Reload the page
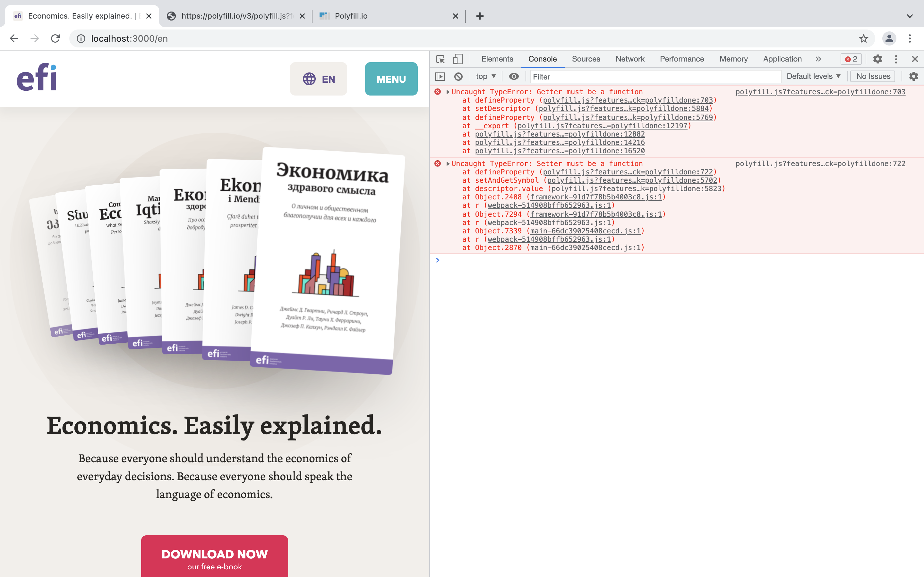Screen dimensions: 924x577 (x=56, y=38)
